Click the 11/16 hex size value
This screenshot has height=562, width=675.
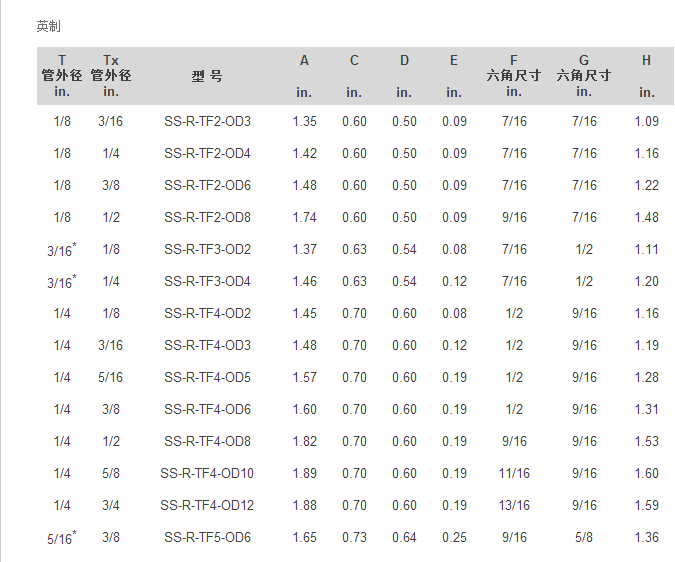click(514, 473)
